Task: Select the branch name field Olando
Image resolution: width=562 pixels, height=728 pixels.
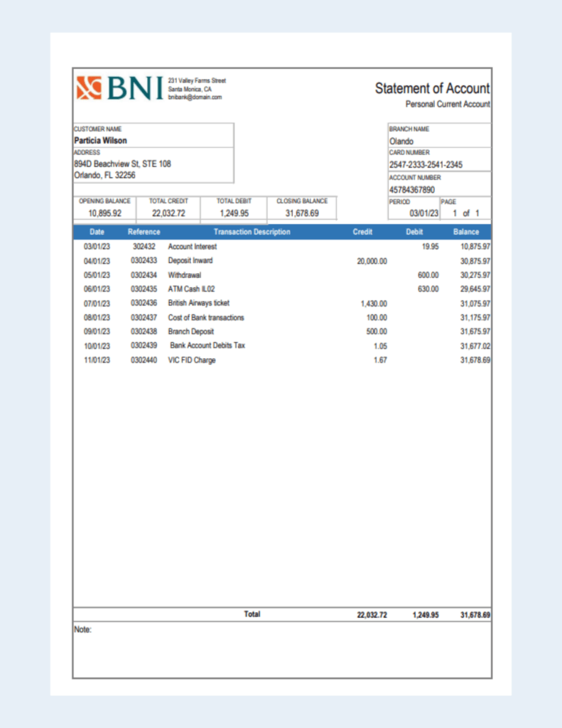Action: [x=401, y=141]
